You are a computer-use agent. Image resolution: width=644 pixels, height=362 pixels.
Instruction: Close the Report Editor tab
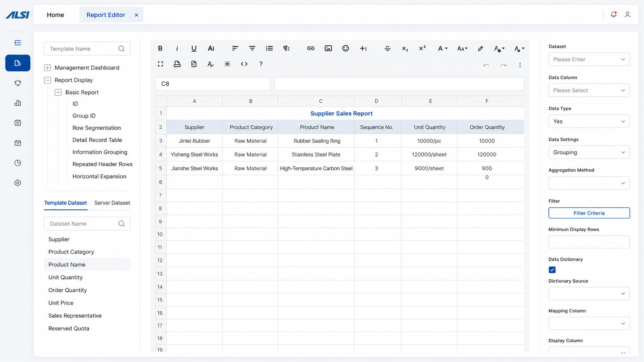click(x=136, y=15)
